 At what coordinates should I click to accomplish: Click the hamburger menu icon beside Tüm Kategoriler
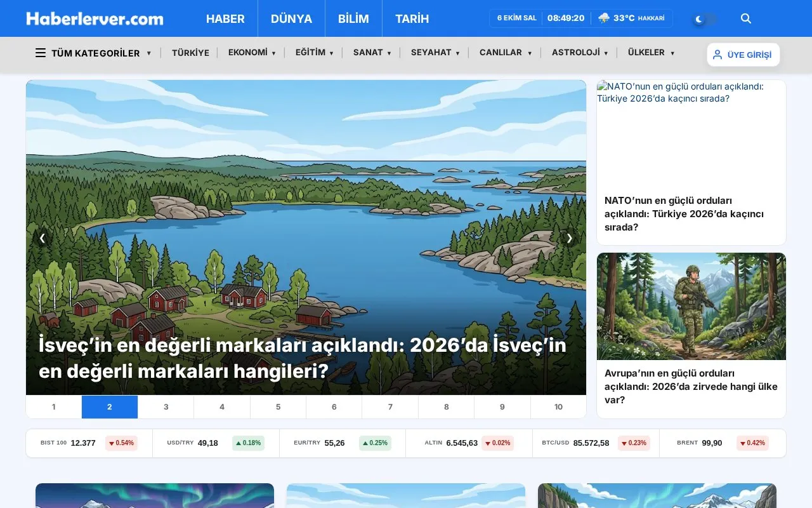(41, 53)
